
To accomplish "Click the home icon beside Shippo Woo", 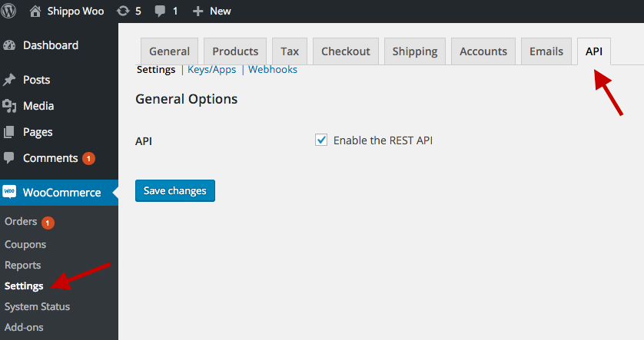I will [35, 11].
